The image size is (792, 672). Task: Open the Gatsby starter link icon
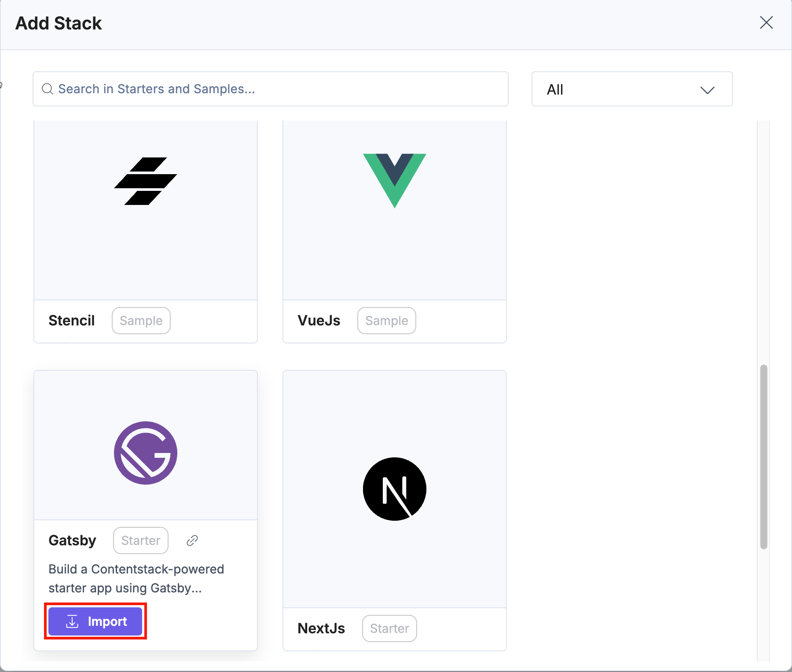[192, 541]
